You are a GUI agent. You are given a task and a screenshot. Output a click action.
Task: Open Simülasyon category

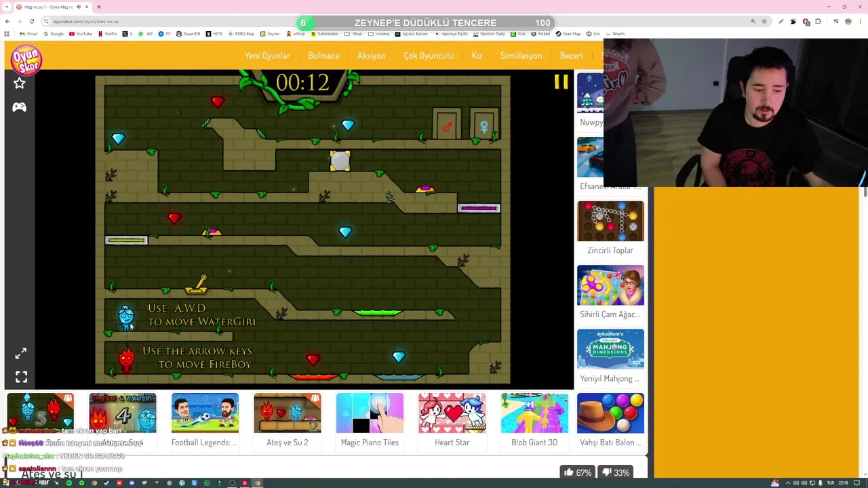click(521, 56)
